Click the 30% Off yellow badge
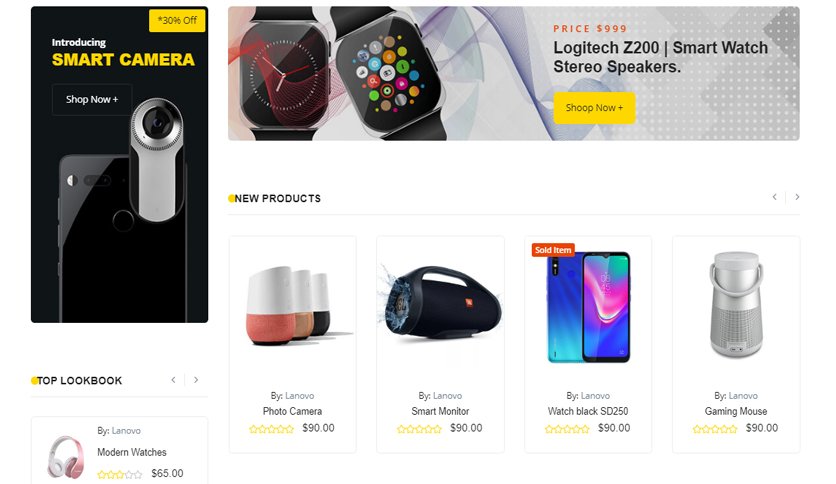 coord(177,21)
